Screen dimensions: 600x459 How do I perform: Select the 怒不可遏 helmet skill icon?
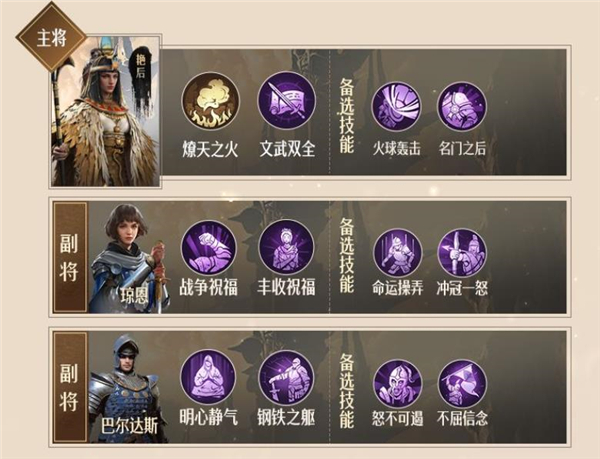coord(398,384)
